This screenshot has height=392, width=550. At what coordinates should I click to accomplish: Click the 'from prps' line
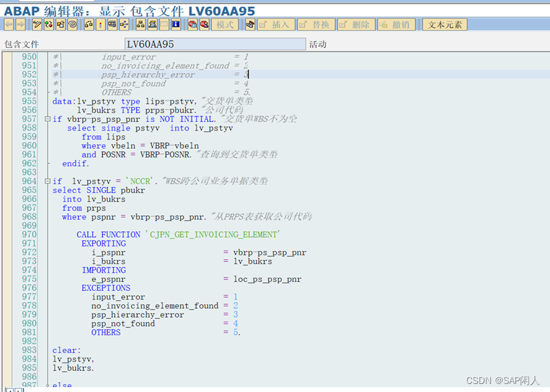pyautogui.click(x=84, y=208)
